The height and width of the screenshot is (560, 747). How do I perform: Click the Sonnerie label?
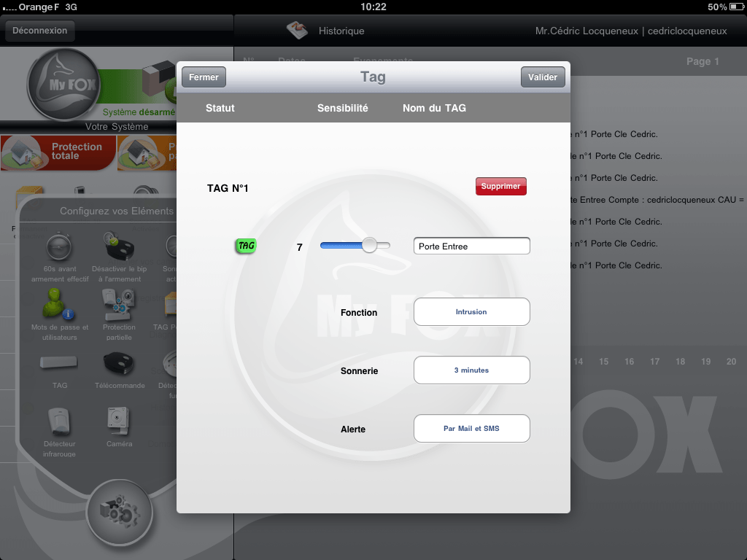[359, 371]
